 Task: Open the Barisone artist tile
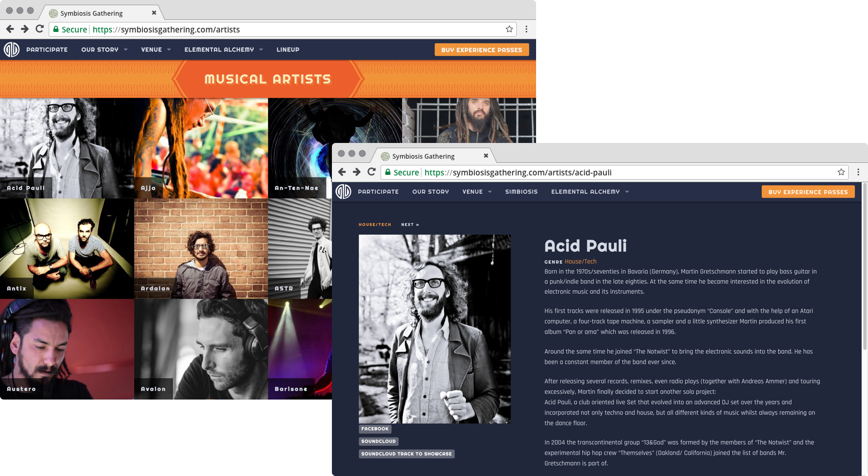coord(300,349)
